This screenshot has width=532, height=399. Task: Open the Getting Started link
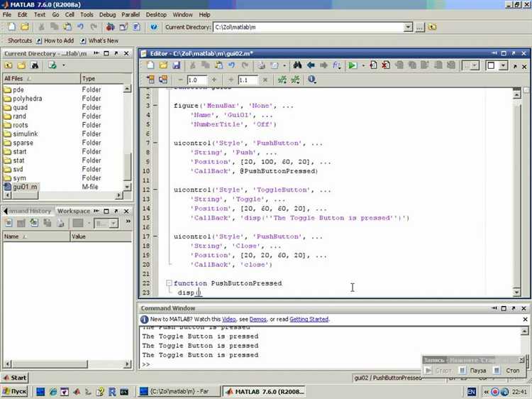click(x=309, y=319)
